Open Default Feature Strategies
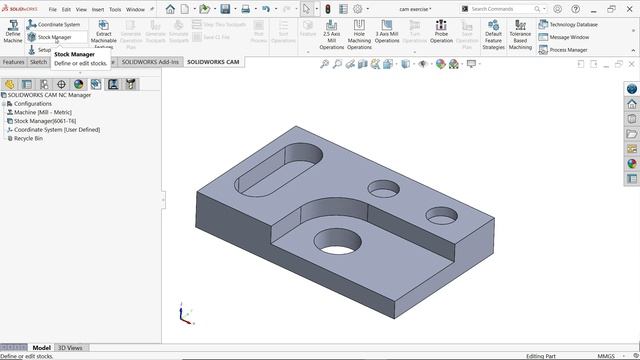640x360 pixels. [x=493, y=35]
